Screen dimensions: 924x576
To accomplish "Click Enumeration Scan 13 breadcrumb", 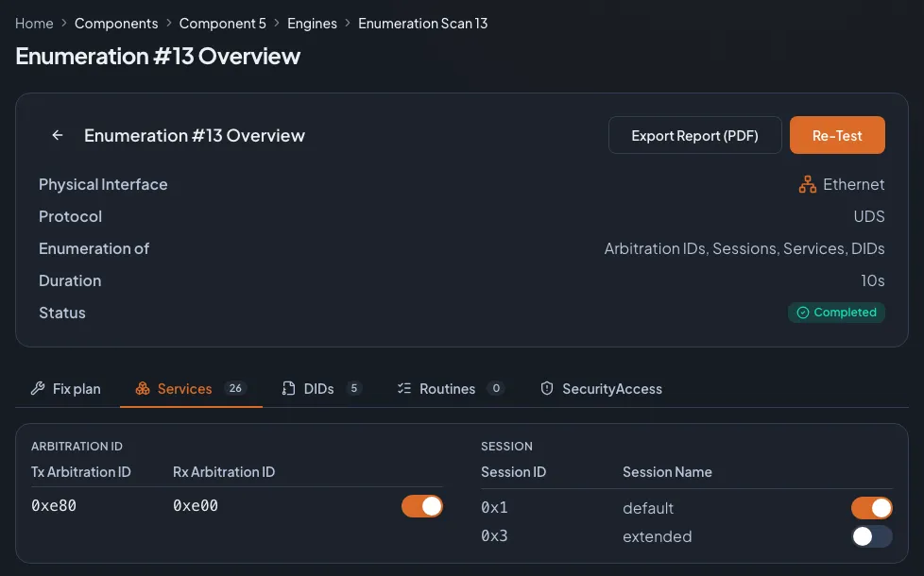I will (422, 24).
